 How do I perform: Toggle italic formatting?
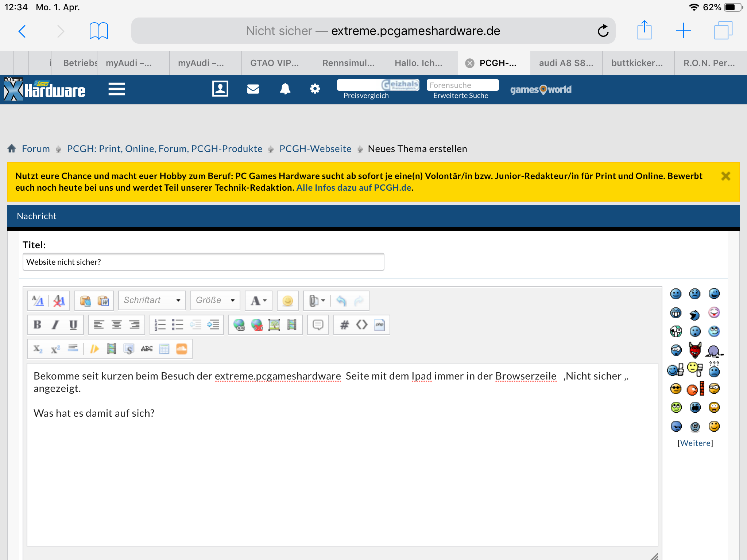click(55, 325)
